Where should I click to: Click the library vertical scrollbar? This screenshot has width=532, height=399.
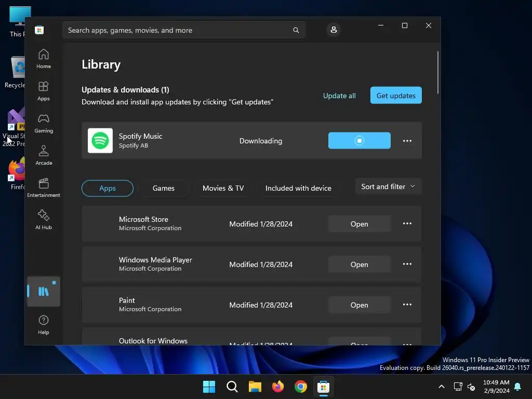[437, 72]
